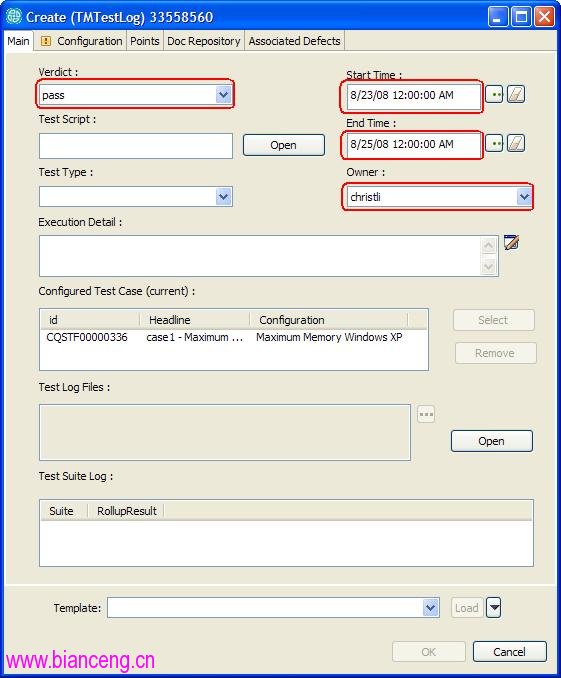Click the RollupResult column header

click(126, 511)
